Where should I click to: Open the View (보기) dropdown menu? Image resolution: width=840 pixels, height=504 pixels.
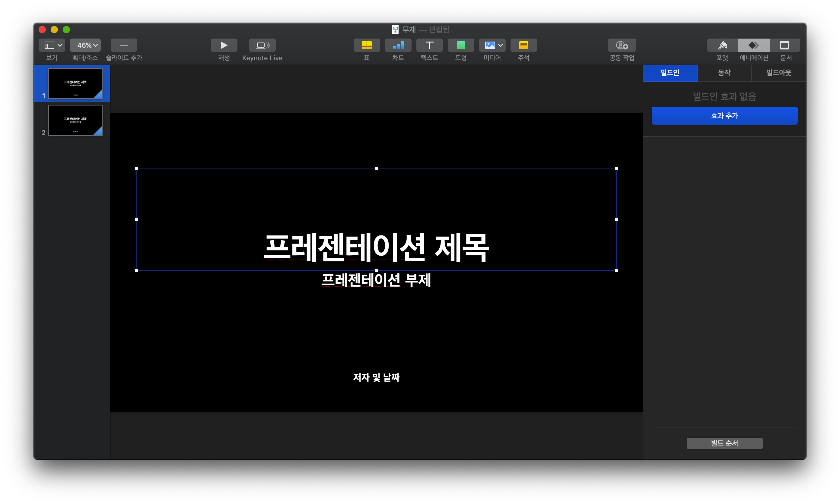(52, 45)
